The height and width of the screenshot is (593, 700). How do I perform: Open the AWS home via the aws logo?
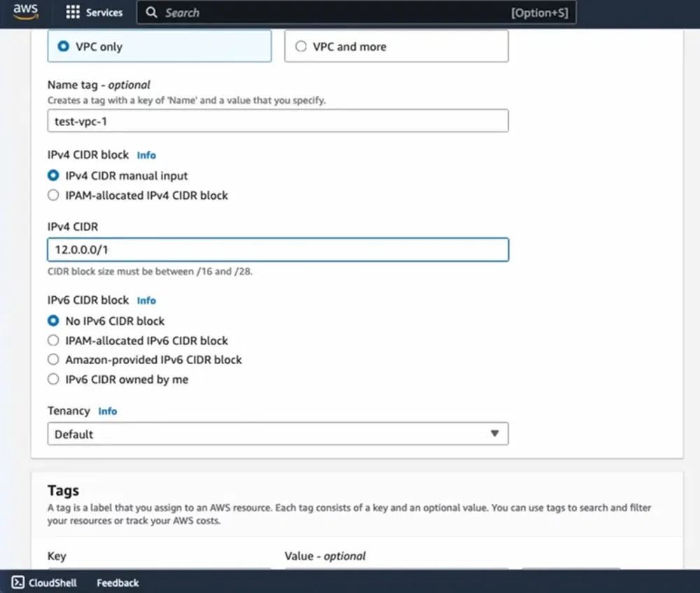(25, 12)
